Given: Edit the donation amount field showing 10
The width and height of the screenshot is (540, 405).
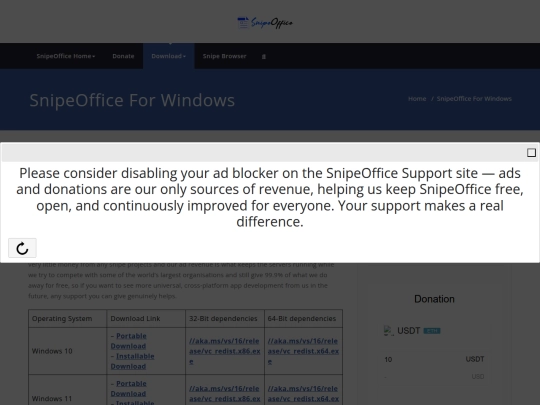Looking at the screenshot, I should pyautogui.click(x=434, y=360).
